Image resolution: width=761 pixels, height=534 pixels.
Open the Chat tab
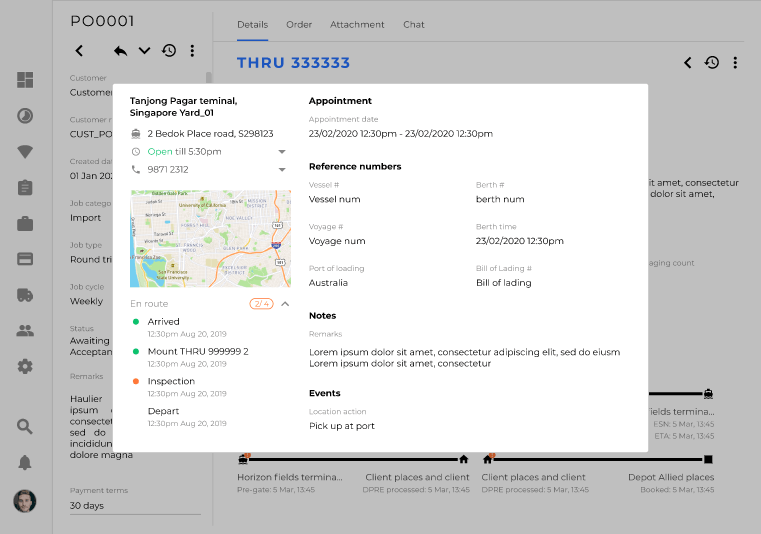point(414,24)
